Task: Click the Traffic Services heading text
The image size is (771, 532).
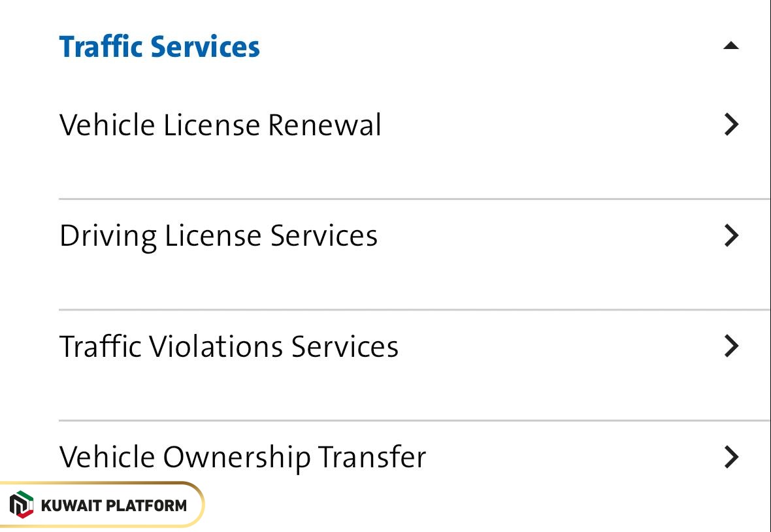Action: [x=159, y=46]
